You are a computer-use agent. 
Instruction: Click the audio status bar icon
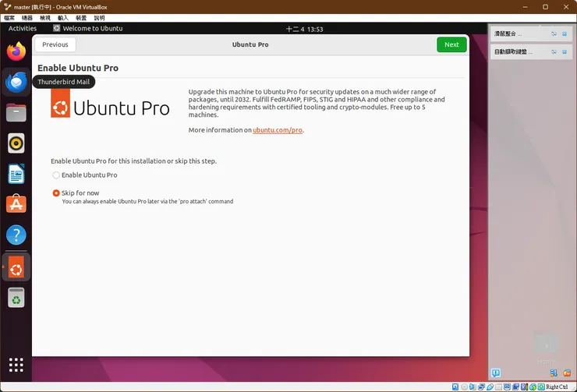[x=472, y=387]
